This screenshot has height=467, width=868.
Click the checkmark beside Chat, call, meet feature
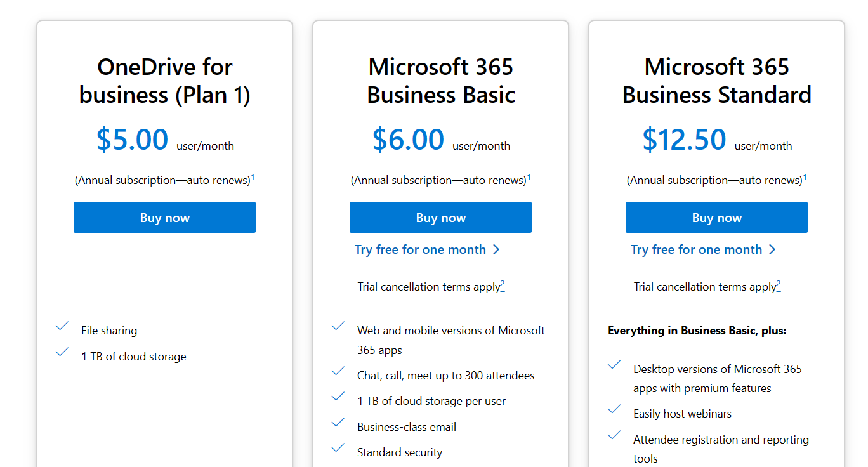(x=338, y=371)
